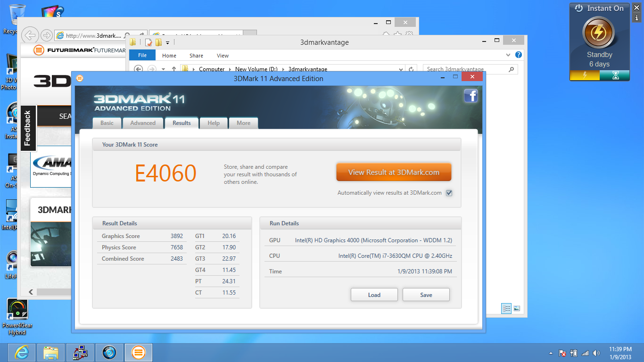This screenshot has width=644, height=362.
Task: Open the File menu in Explorer
Action: [142, 55]
